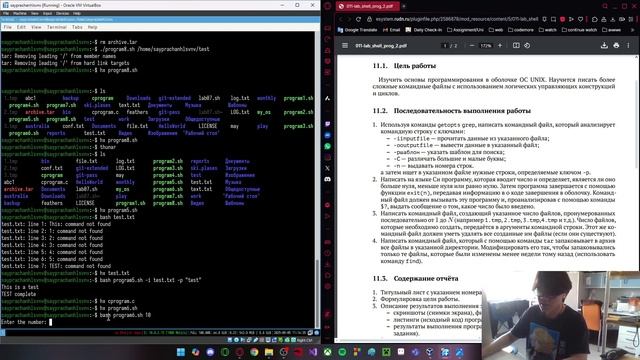Open the Daily Check-In bookmark

click(x=424, y=30)
